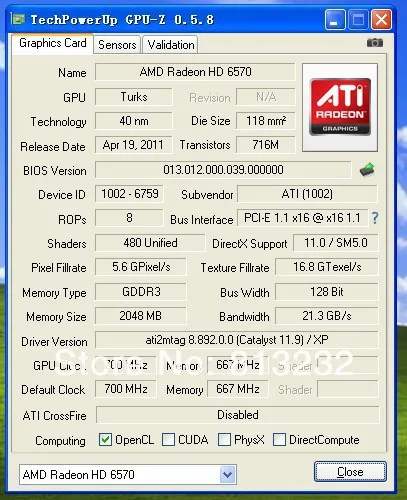407x500 pixels.
Task: Click the Transistors value 716M
Action: tap(266, 145)
